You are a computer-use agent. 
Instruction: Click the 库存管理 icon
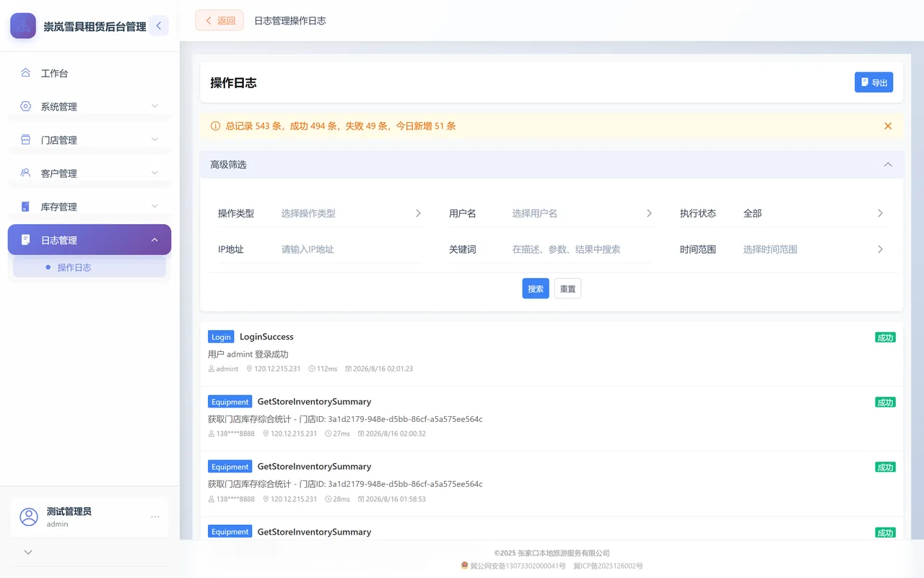(26, 206)
